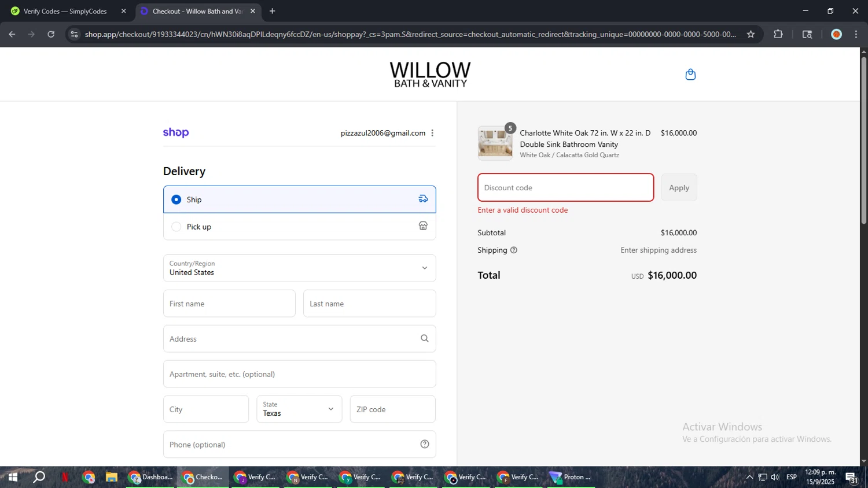Click the browser address bar URL
This screenshot has height=488, width=868.
click(410, 34)
